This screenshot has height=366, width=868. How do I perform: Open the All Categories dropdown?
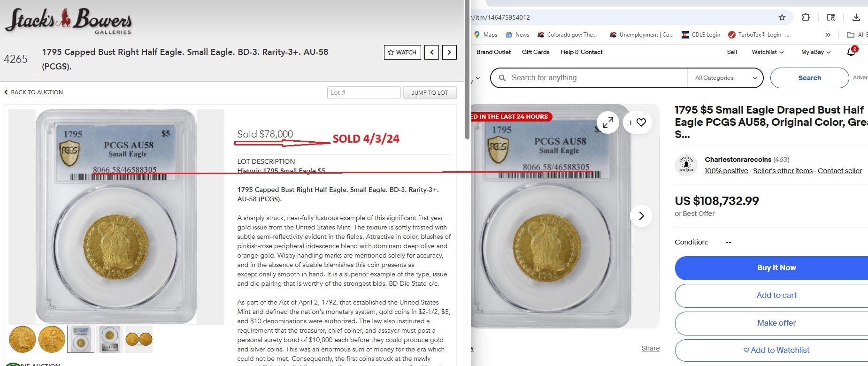pyautogui.click(x=726, y=78)
